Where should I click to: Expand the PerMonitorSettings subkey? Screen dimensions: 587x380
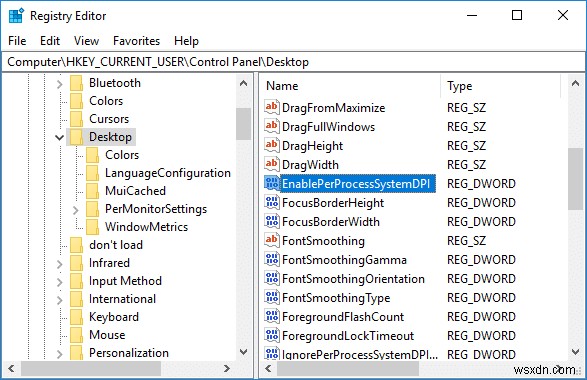click(76, 210)
